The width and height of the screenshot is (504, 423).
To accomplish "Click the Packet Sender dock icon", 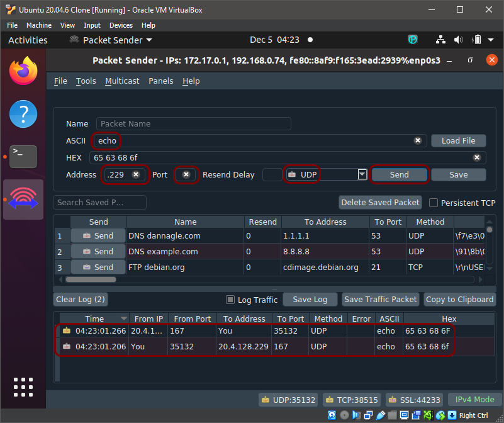I will pos(23,200).
